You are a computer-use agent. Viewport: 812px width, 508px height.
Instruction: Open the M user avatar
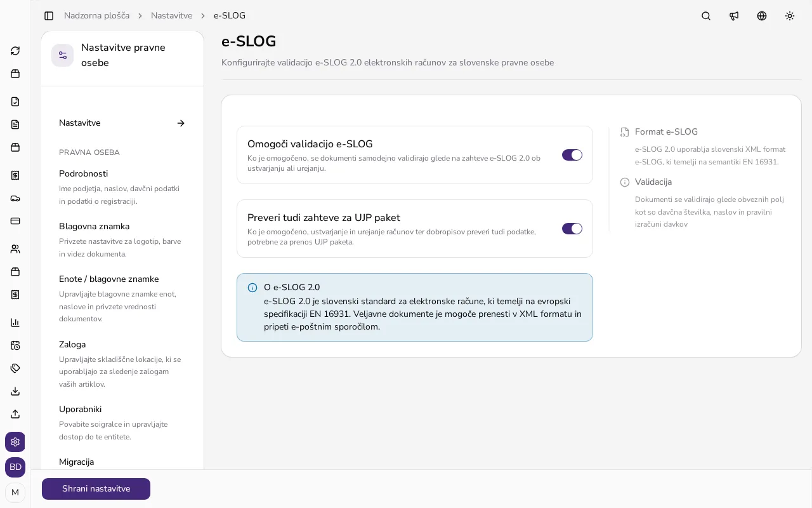click(15, 493)
